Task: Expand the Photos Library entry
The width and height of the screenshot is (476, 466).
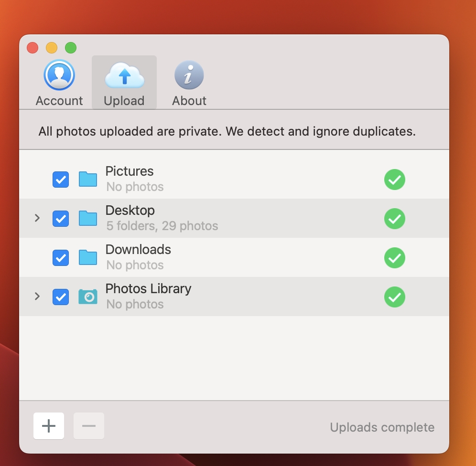Action: pyautogui.click(x=37, y=296)
